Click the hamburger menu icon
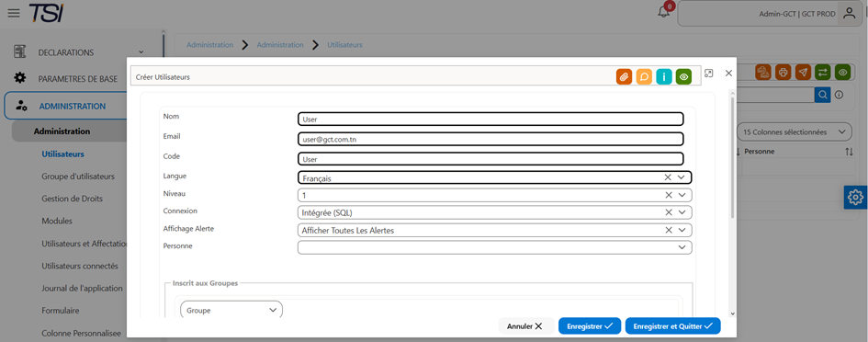Image resolution: width=868 pixels, height=342 pixels. coord(14,13)
